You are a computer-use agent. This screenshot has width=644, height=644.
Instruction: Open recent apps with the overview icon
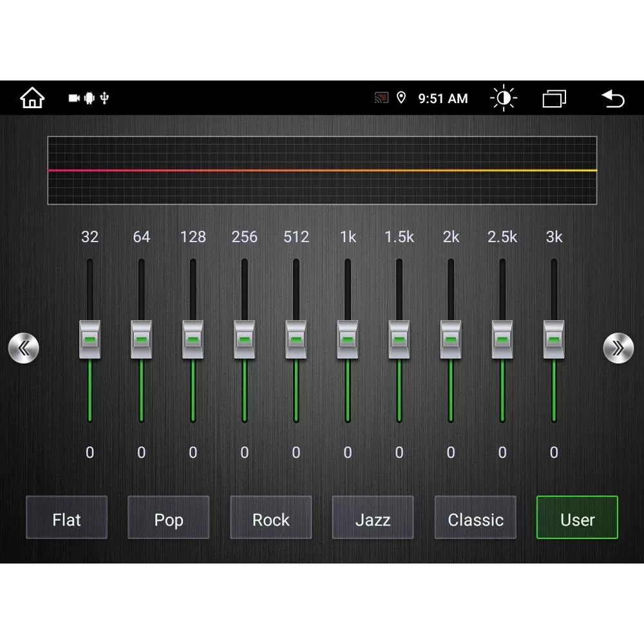click(554, 98)
